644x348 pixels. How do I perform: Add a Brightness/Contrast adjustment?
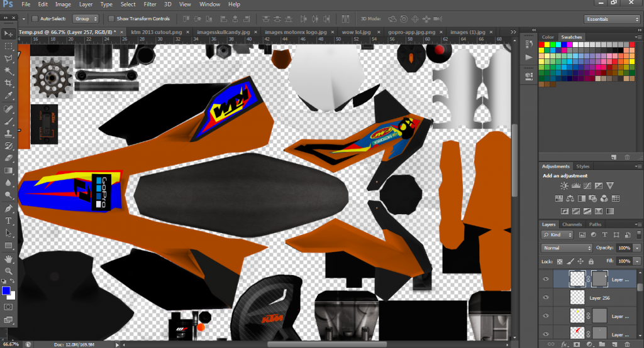pos(564,186)
